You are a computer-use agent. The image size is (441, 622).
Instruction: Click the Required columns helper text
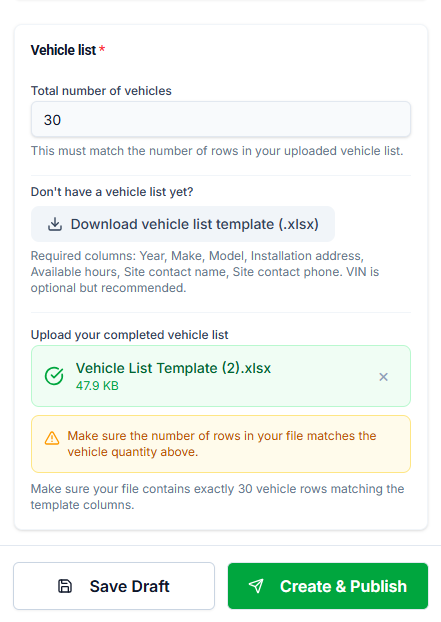tap(205, 272)
